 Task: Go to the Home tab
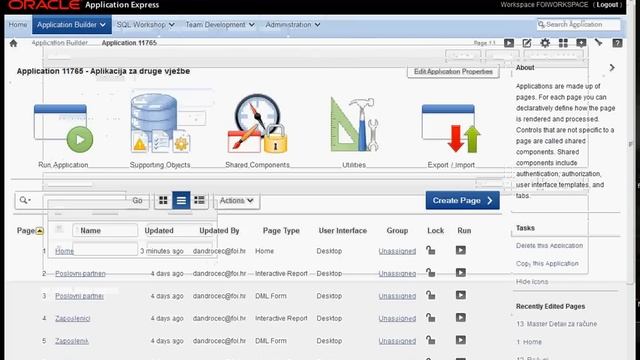pos(18,25)
